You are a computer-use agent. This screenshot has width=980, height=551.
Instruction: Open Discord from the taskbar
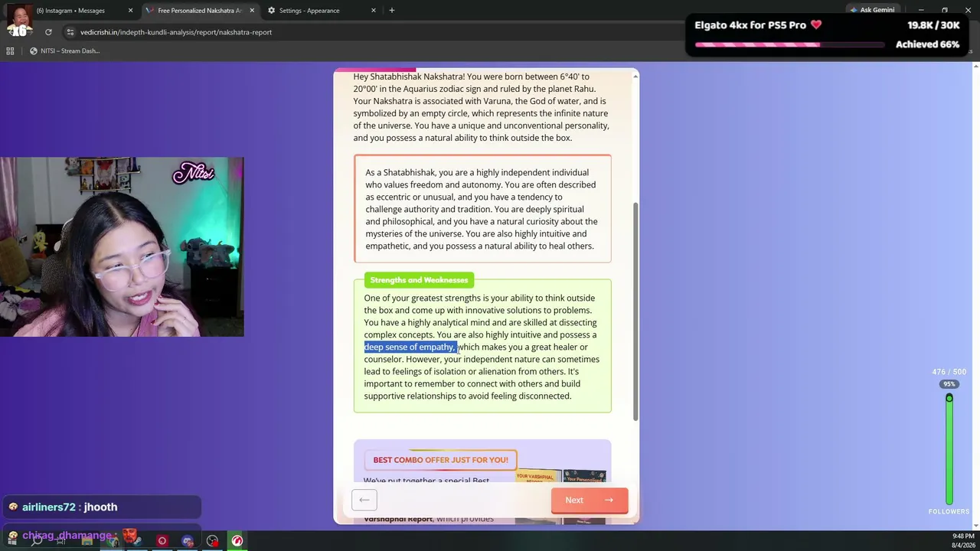tap(188, 541)
